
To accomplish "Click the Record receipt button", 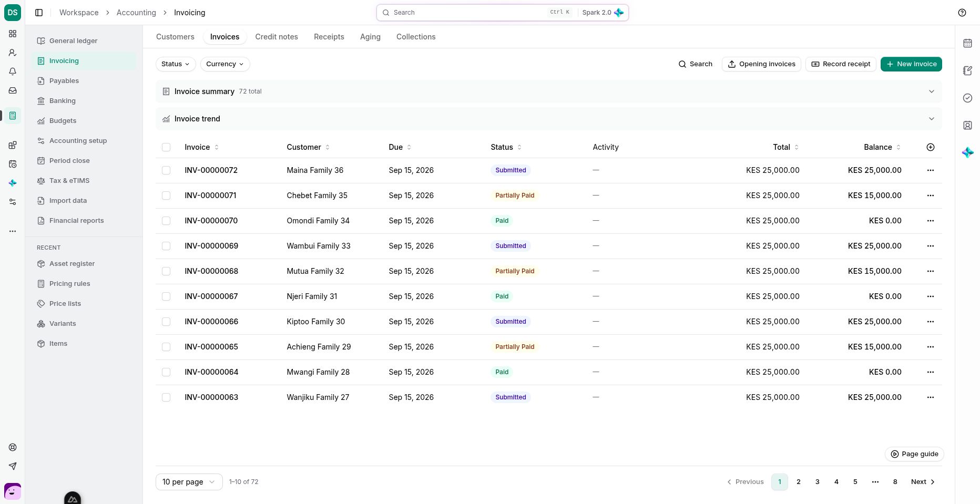I will coord(841,64).
